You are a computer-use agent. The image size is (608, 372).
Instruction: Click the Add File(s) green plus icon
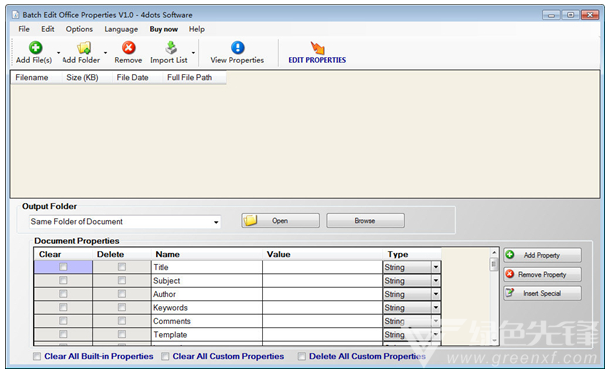pos(35,48)
